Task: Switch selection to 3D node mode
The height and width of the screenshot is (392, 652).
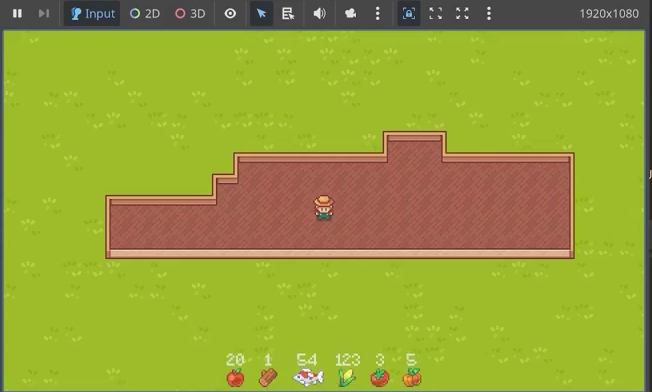Action: (190, 13)
